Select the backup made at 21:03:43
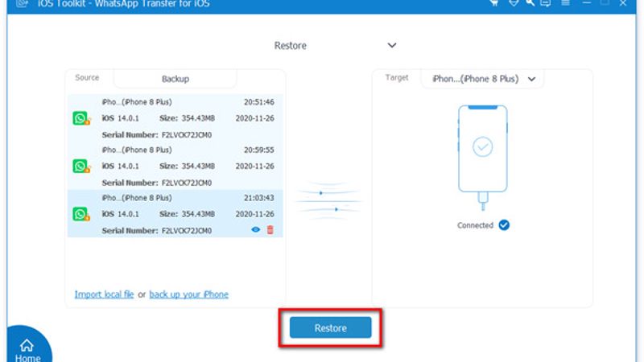The height and width of the screenshot is (362, 644). (x=175, y=213)
